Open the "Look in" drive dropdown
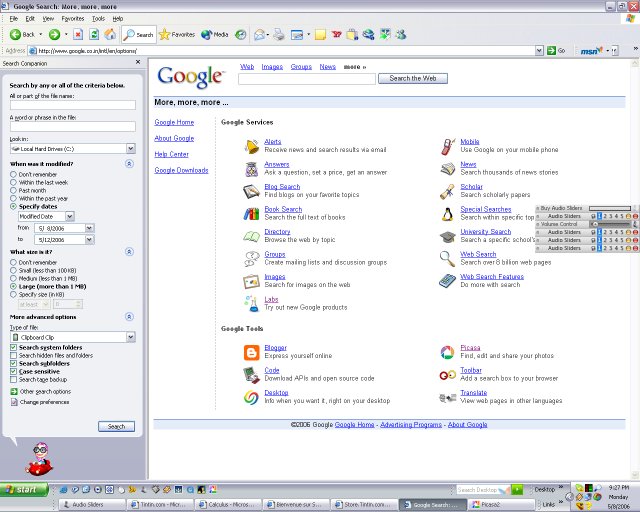This screenshot has height=512, width=640. pyautogui.click(x=131, y=149)
